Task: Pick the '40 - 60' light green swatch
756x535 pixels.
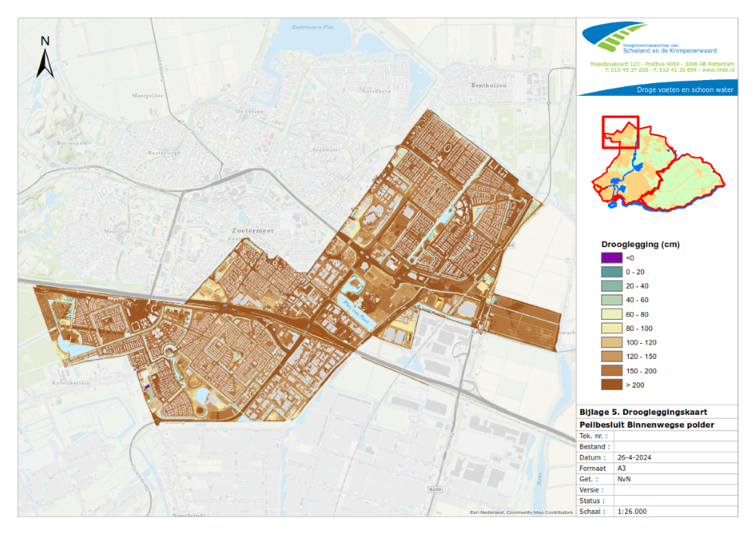Action: pyautogui.click(x=612, y=300)
